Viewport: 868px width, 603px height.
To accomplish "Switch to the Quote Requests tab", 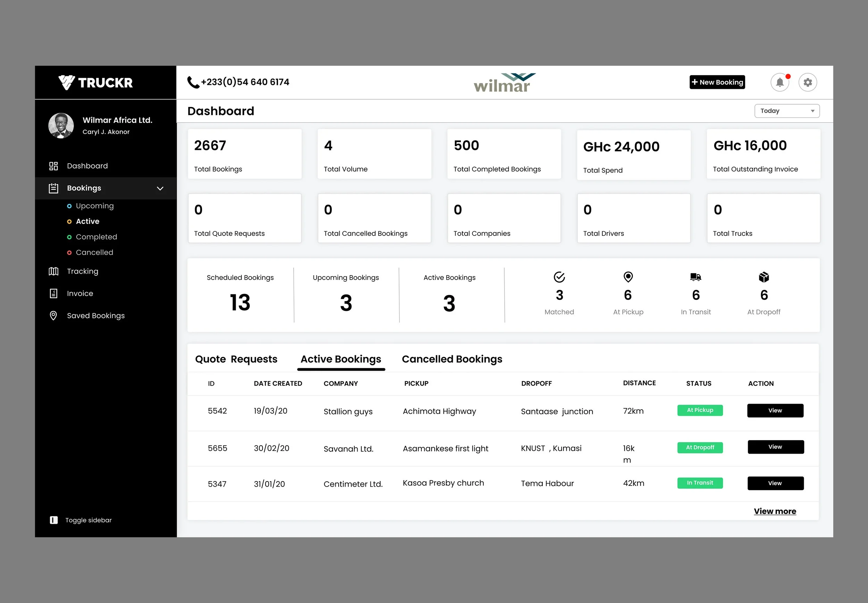I will tap(236, 359).
